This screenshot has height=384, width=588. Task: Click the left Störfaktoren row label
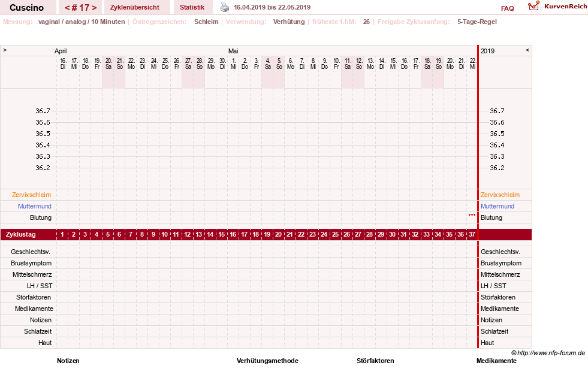pos(34,297)
